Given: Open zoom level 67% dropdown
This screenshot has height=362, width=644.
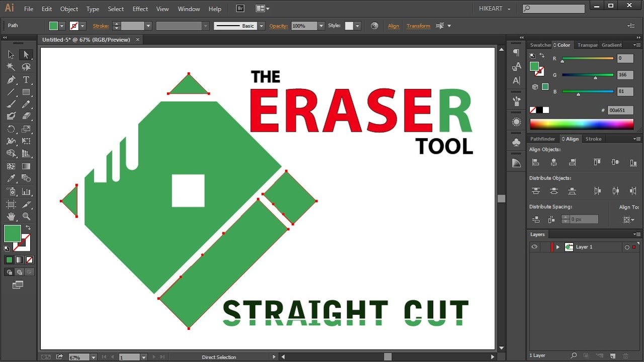Looking at the screenshot, I should tap(93, 357).
